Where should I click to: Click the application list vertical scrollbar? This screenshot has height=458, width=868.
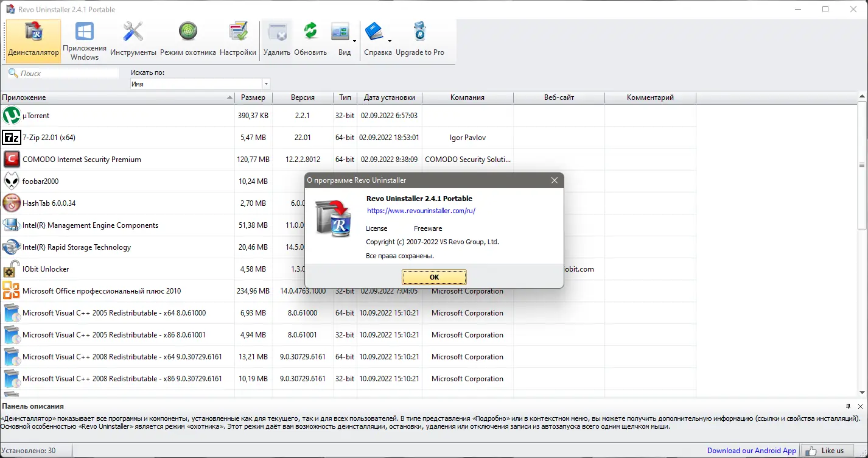tap(862, 164)
